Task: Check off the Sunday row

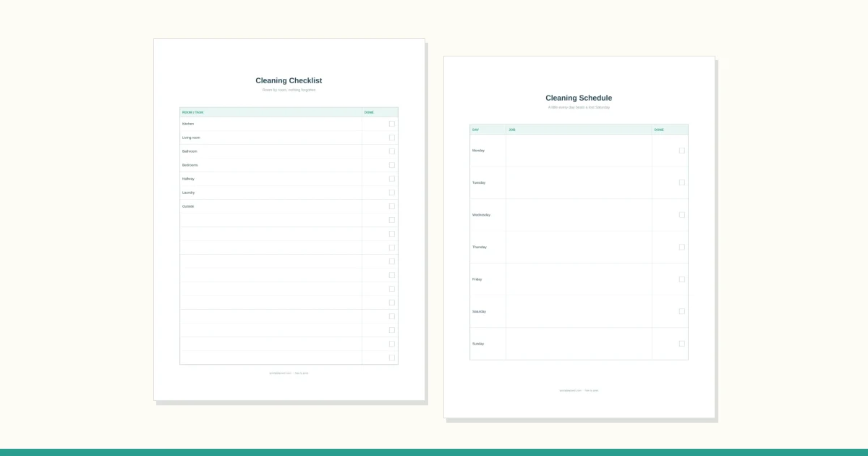Action: (682, 344)
